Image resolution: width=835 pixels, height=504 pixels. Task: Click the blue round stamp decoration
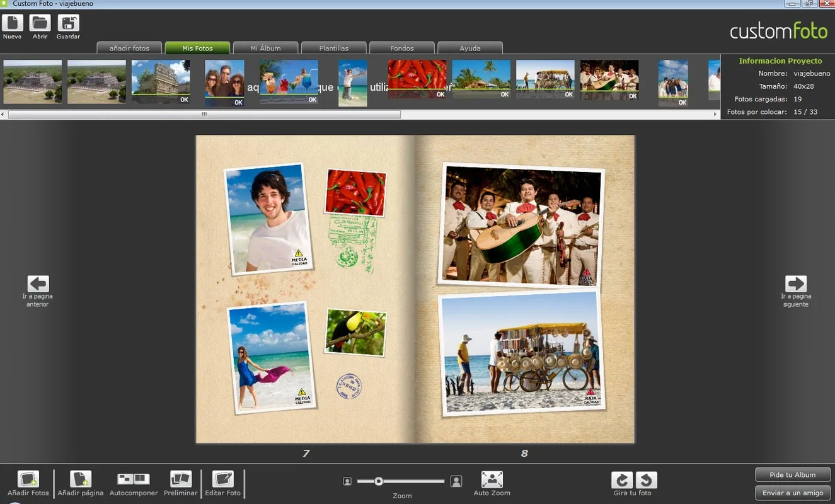349,386
